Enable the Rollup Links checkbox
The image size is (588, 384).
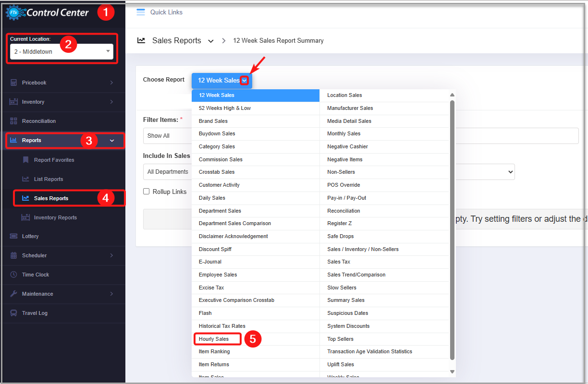147,192
